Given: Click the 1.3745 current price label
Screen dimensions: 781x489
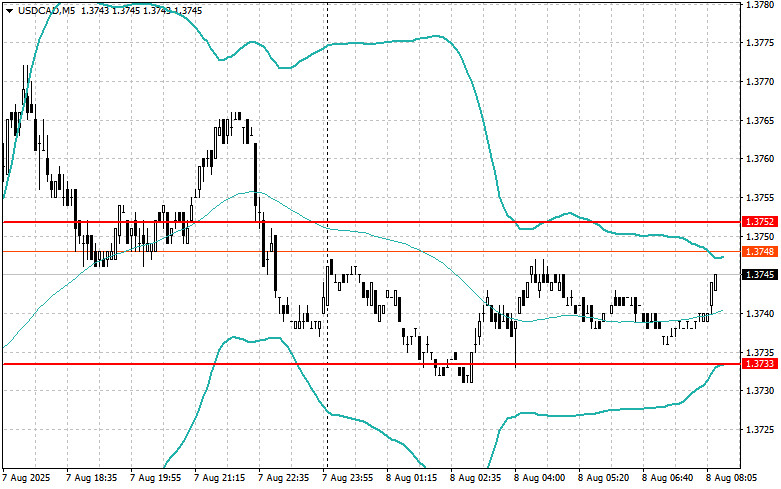Looking at the screenshot, I should (760, 274).
